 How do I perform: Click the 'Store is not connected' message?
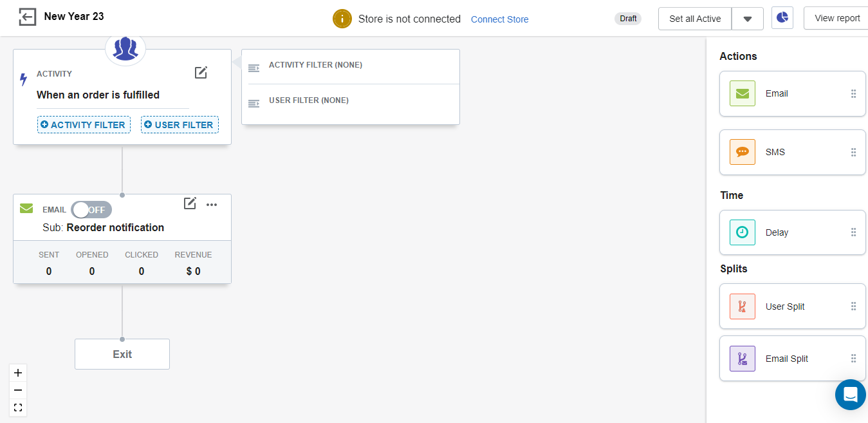click(409, 19)
